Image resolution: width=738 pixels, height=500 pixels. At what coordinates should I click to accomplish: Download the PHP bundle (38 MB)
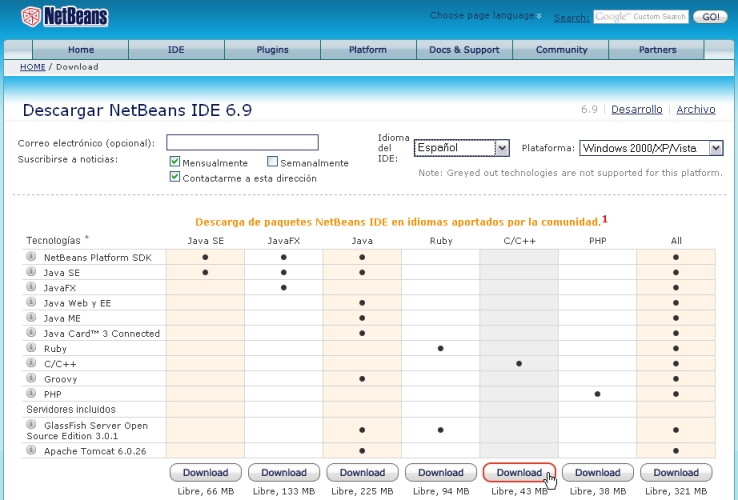click(x=597, y=472)
